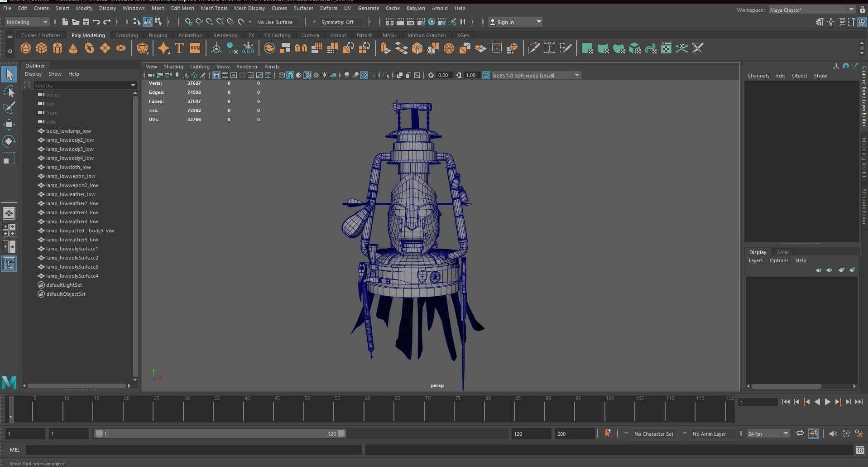This screenshot has width=868, height=467.
Task: Select the Paint Selection tool
Action: [x=9, y=108]
